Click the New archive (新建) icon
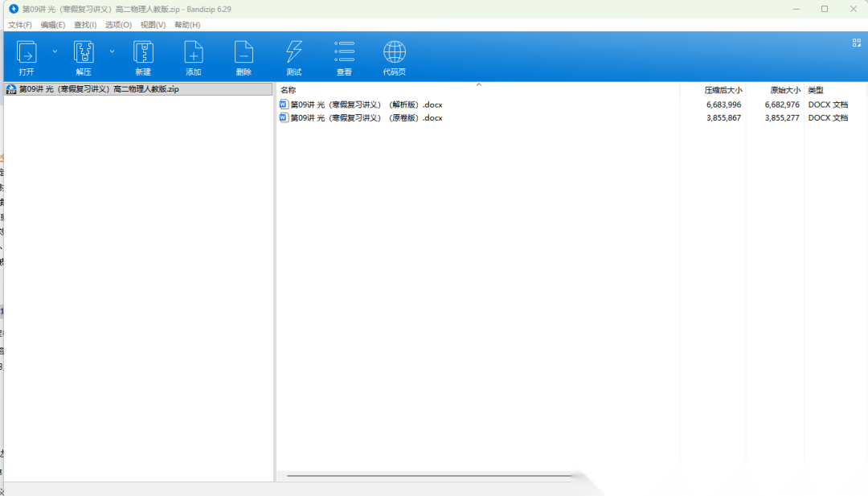This screenshot has width=868, height=496. 143,53
